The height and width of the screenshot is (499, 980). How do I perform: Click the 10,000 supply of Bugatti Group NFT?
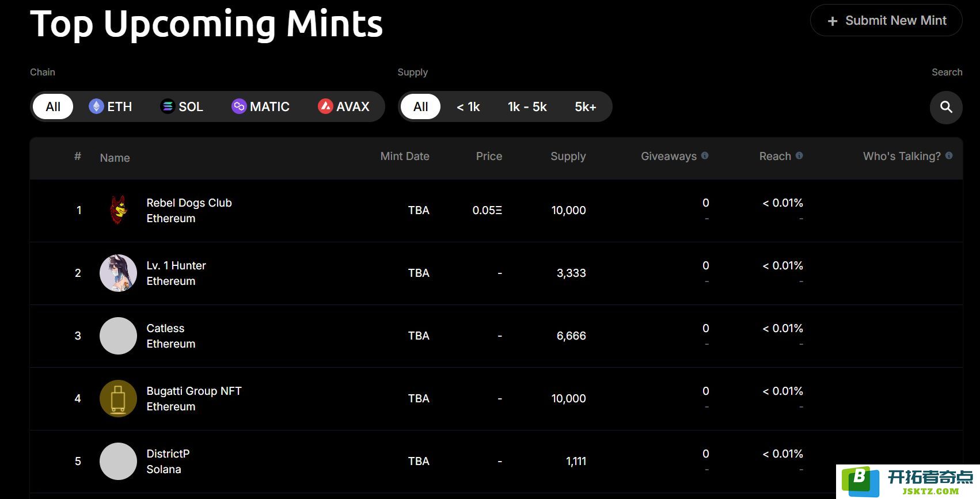click(x=568, y=398)
